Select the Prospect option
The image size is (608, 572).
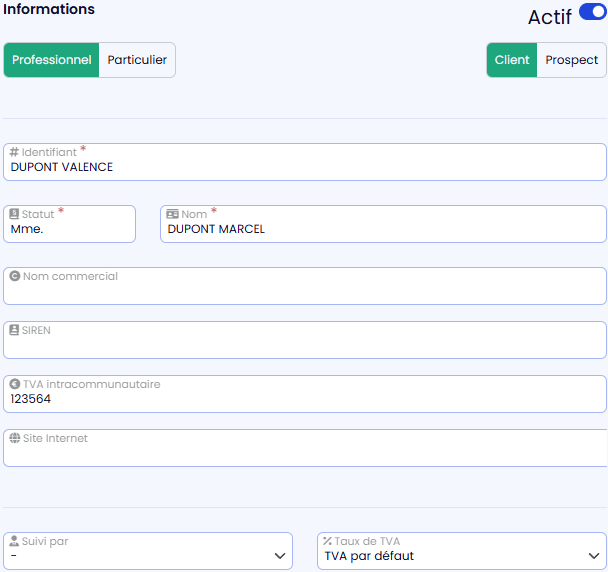click(571, 60)
